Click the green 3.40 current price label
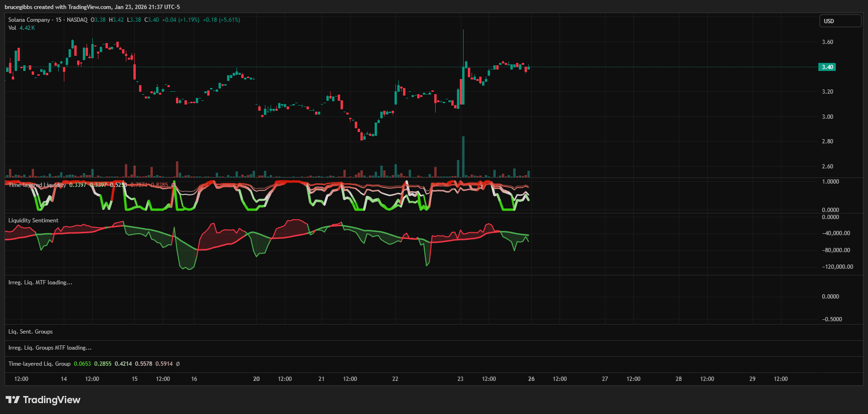Image resolution: width=868 pixels, height=414 pixels. [827, 67]
